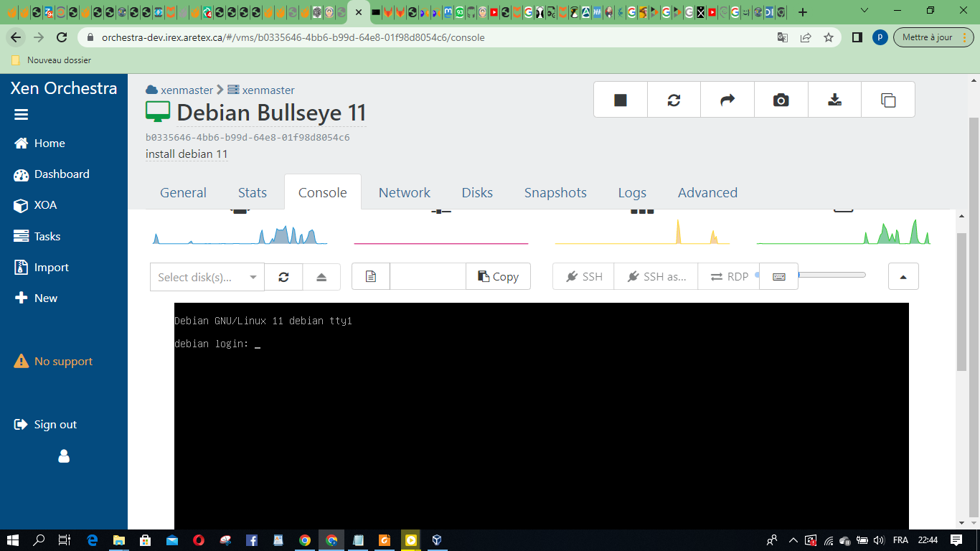
Task: Eject the mounted disk
Action: tap(321, 277)
